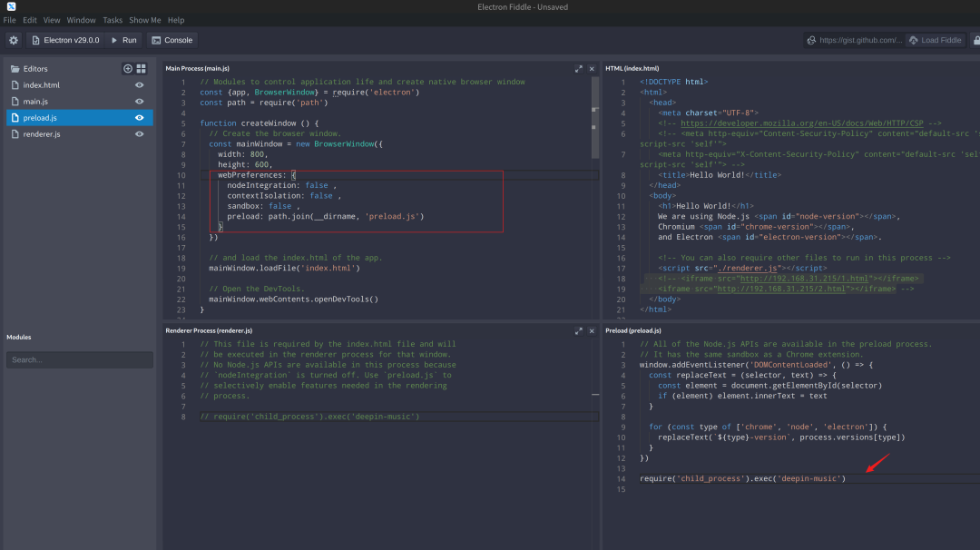Screen dimensions: 980x550
Task: Open the Console panel
Action: tap(171, 40)
